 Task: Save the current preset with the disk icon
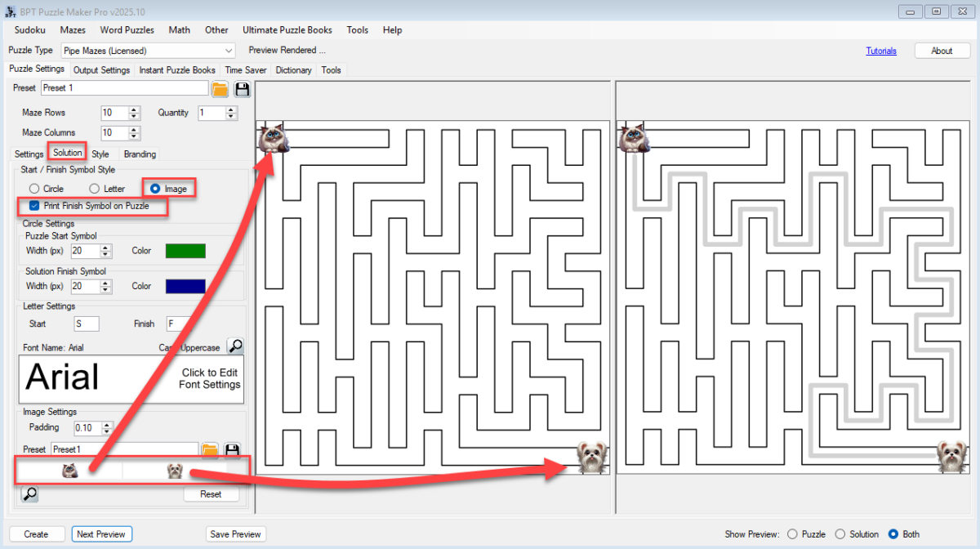coord(242,88)
